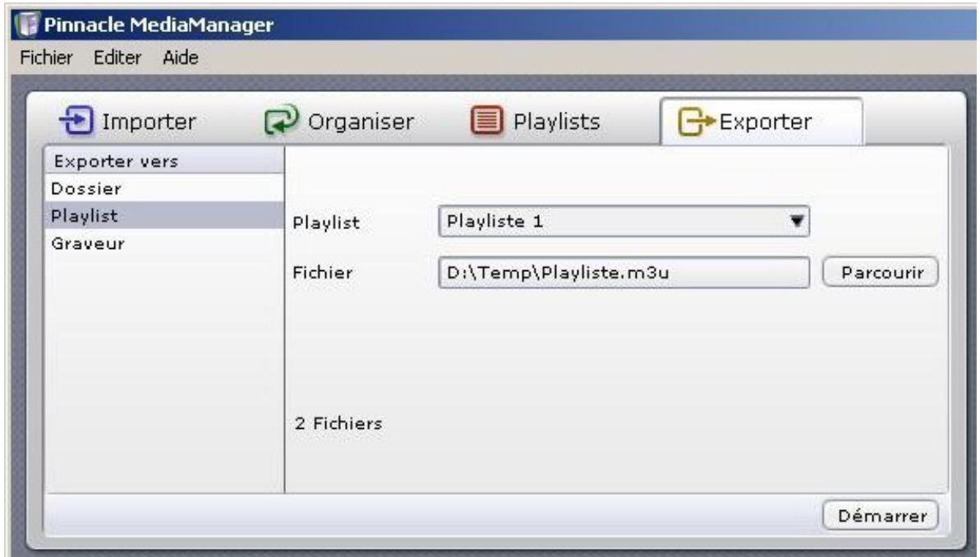Open the Editer menu

117,58
